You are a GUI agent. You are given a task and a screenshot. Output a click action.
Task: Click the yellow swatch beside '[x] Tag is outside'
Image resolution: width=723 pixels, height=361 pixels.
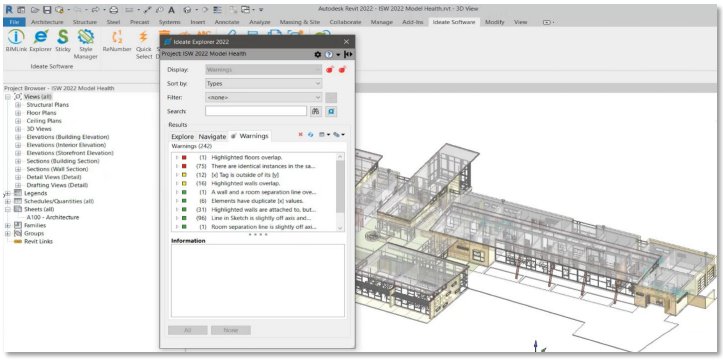[184, 175]
